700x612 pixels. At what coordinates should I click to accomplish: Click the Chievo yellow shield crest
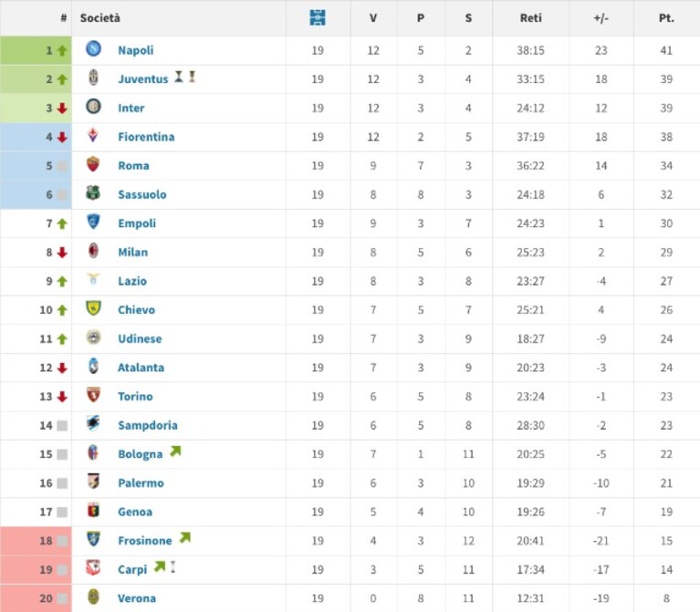click(93, 307)
